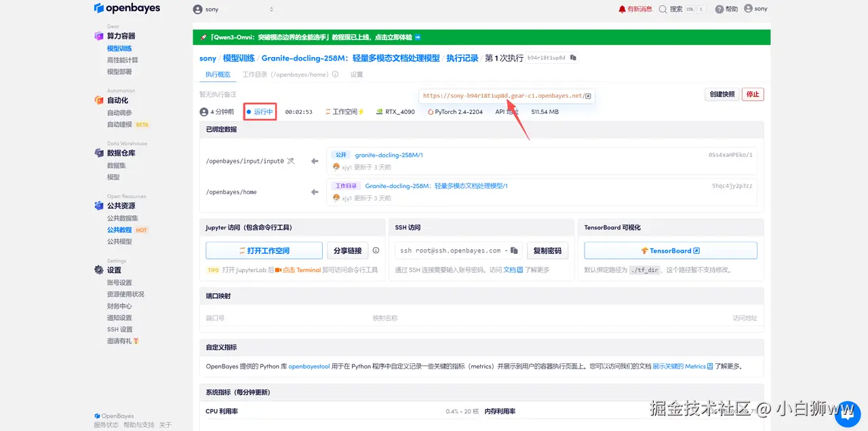Screen dimensions: 868x431
Task: Switch to the 执行概览 tab
Action: 218,75
